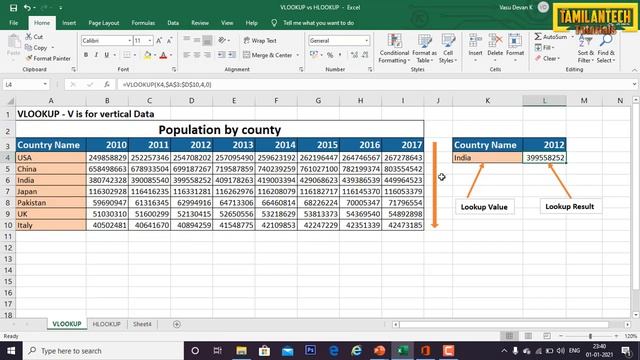Switch to the Review tab

(x=200, y=23)
